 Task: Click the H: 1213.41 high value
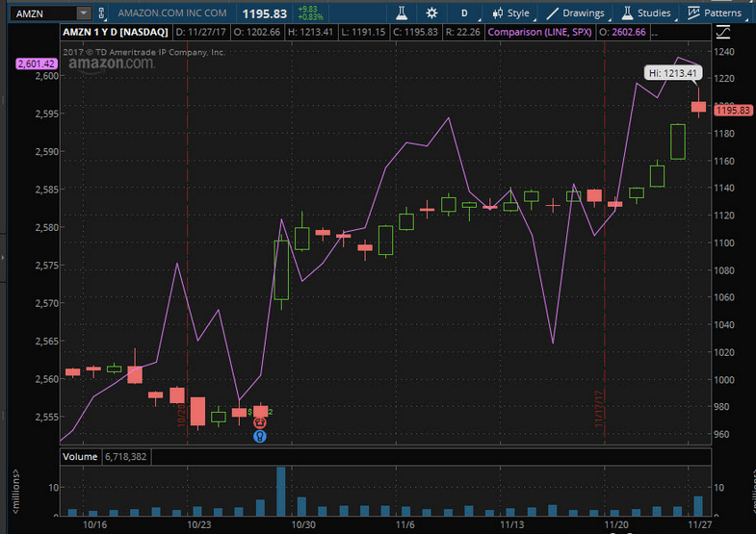310,33
